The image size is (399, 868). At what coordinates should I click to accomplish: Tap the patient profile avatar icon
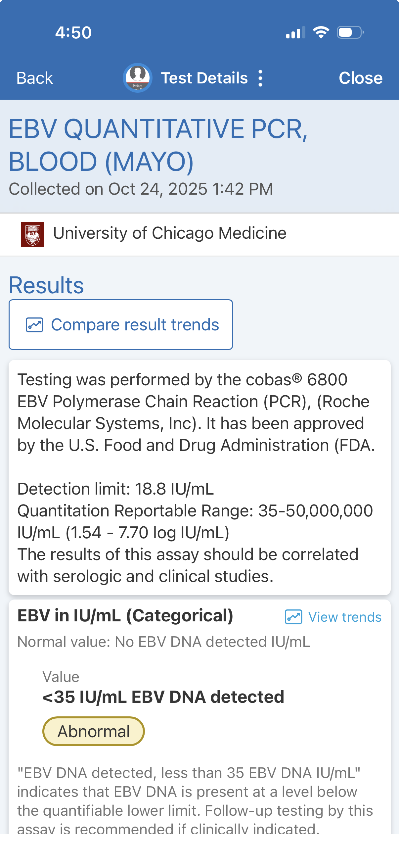[137, 78]
